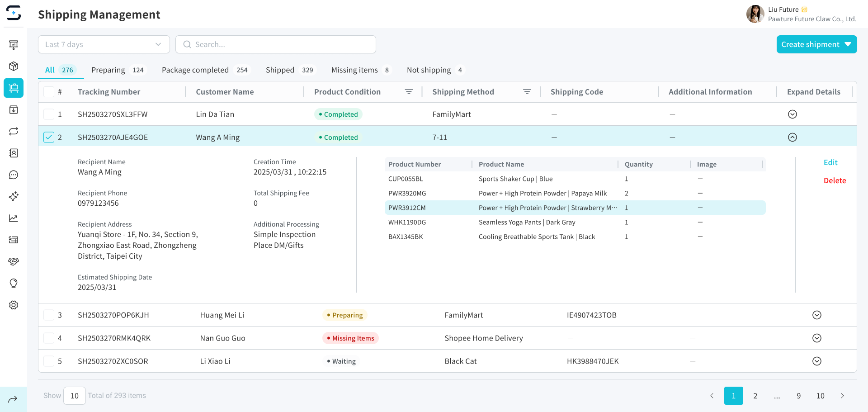Uncheck the row for Wang A Ming

coord(49,137)
